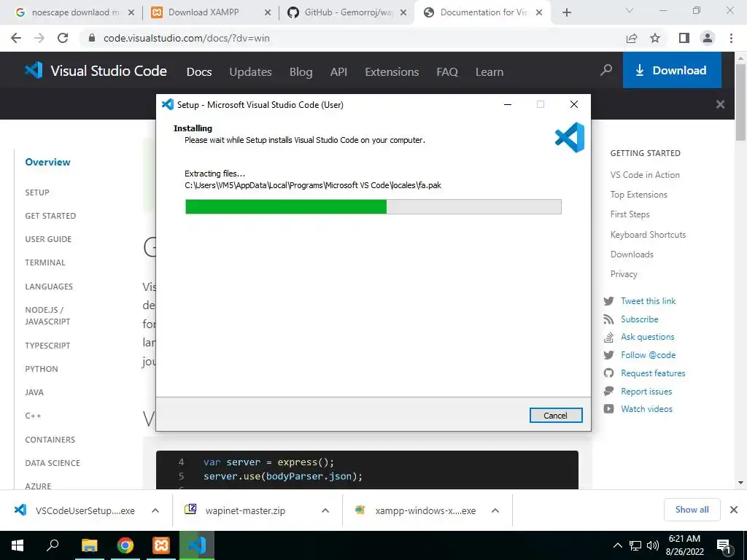Minimize the Setup installer window
This screenshot has width=747, height=560.
[508, 104]
